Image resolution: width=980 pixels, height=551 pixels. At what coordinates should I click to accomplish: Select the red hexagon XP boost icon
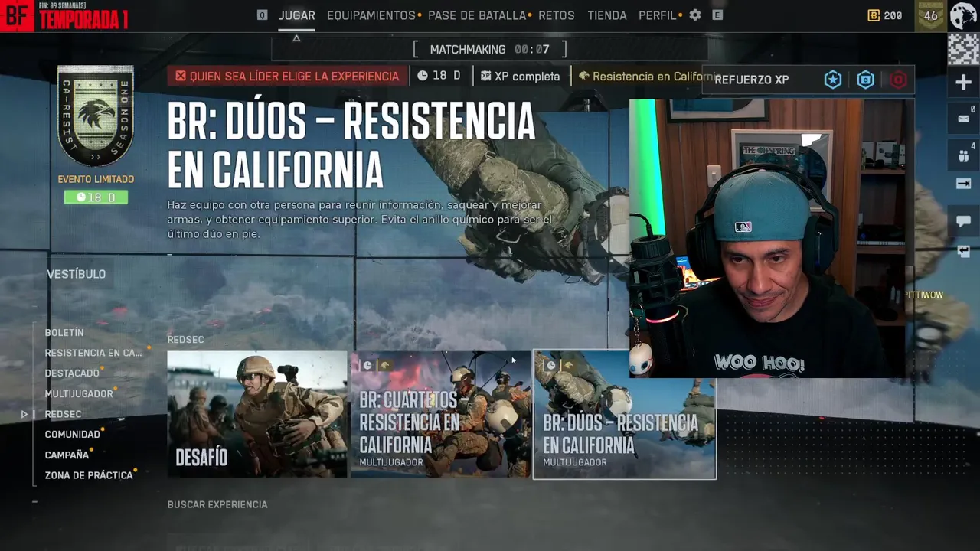click(899, 80)
